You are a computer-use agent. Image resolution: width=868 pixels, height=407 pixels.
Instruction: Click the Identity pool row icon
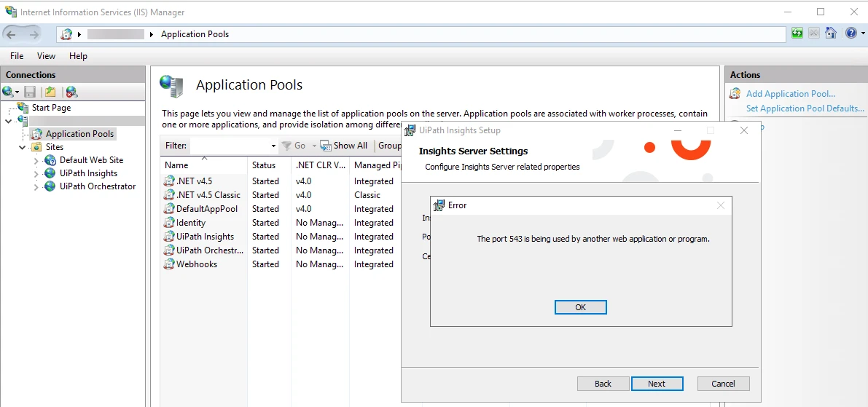click(169, 222)
